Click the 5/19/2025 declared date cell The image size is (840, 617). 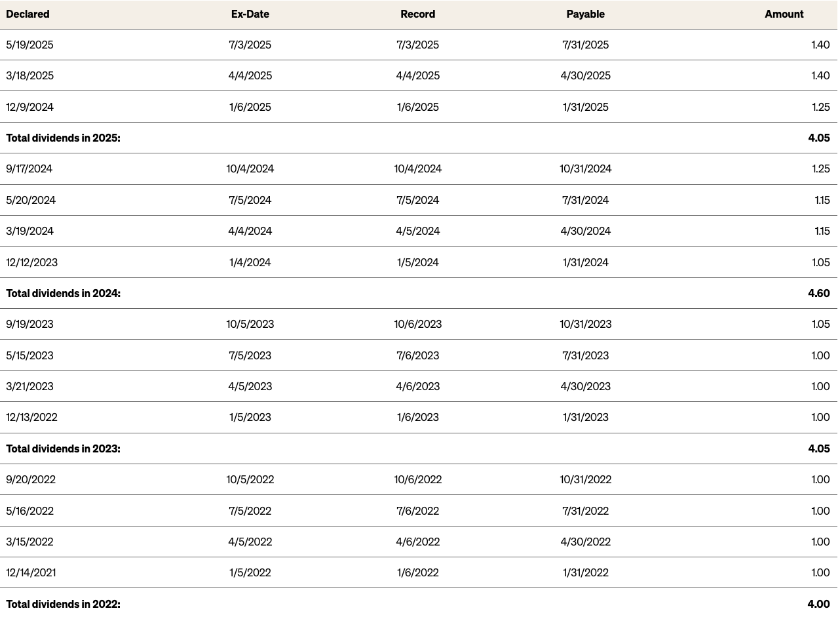tap(29, 45)
